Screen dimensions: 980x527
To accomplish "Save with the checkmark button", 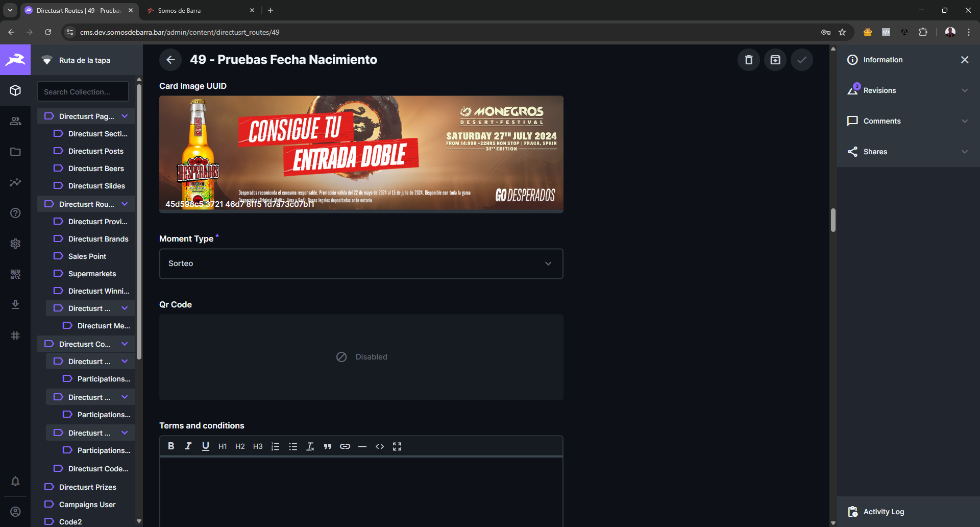I will point(802,60).
